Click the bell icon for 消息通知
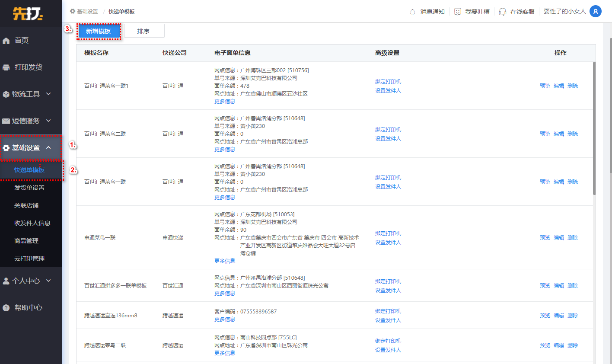 click(x=412, y=12)
